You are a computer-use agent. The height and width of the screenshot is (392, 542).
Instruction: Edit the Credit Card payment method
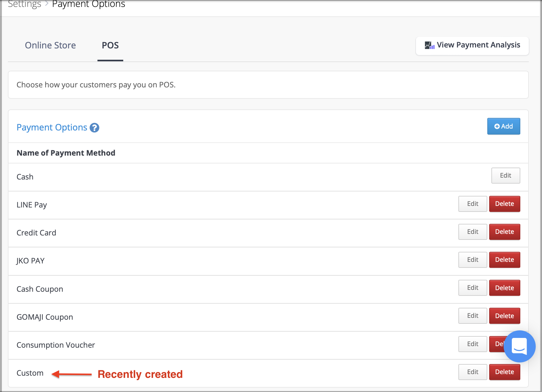tap(472, 232)
